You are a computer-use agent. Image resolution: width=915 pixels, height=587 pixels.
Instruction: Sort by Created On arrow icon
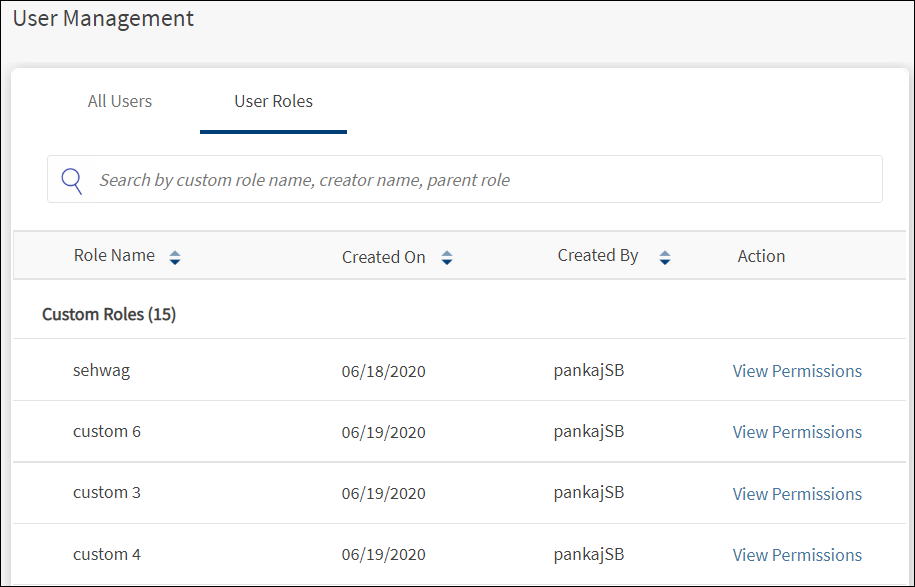point(447,258)
